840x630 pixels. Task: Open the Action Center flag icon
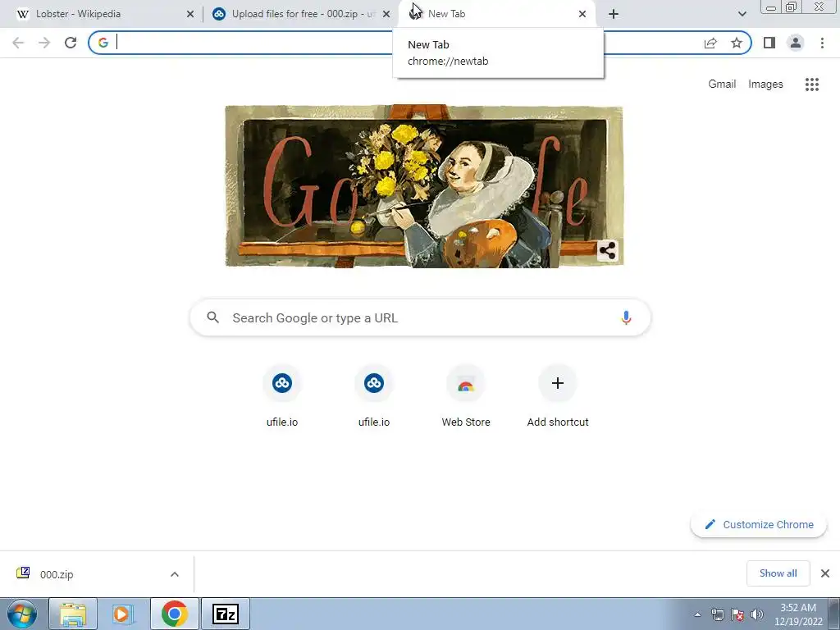[737, 614]
